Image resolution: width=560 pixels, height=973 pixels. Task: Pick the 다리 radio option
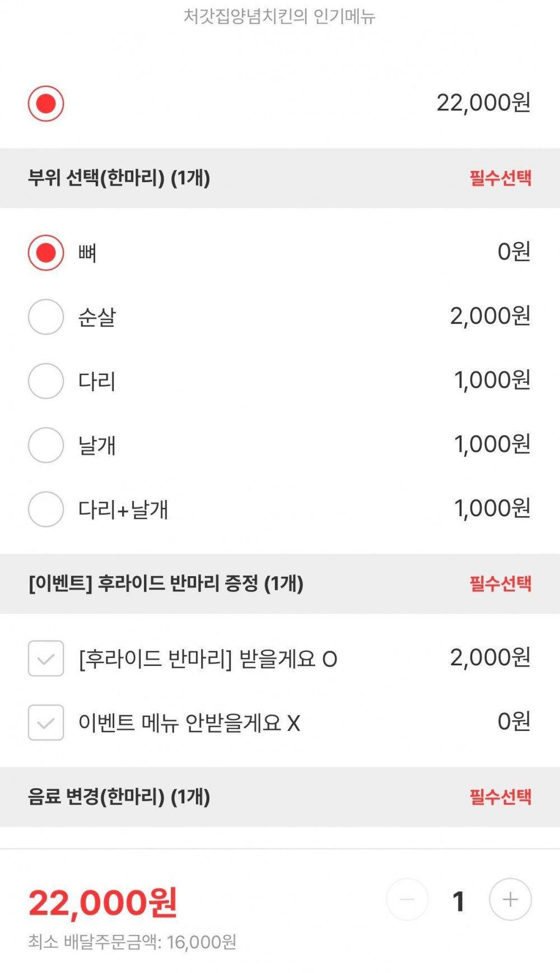pos(46,381)
